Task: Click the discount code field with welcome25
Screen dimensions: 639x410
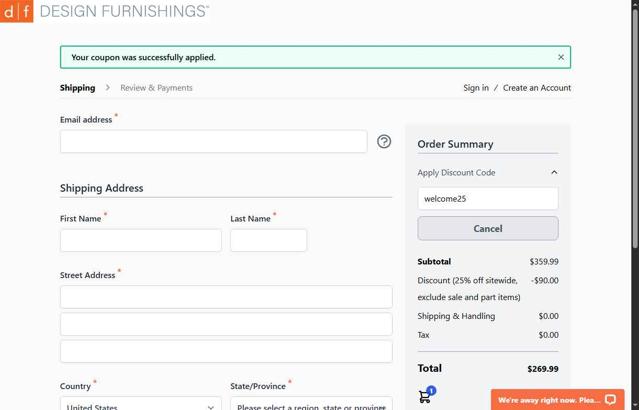Action: pos(488,198)
